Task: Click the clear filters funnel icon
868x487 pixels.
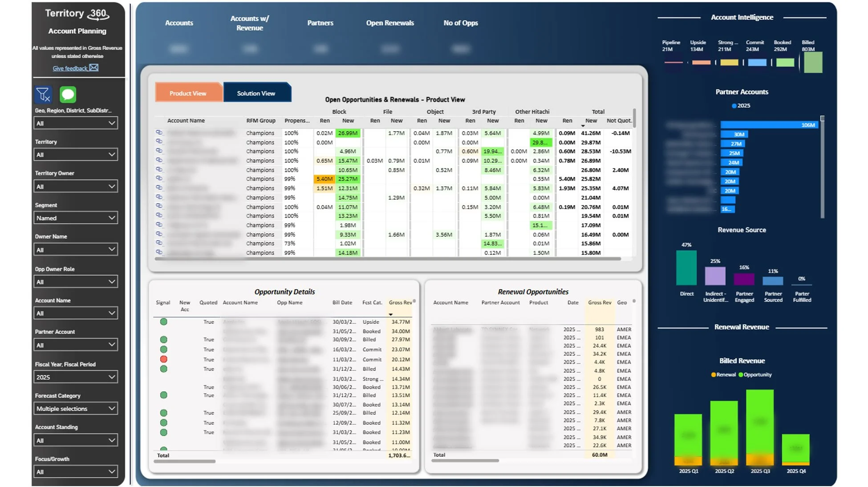Action: pos(43,94)
